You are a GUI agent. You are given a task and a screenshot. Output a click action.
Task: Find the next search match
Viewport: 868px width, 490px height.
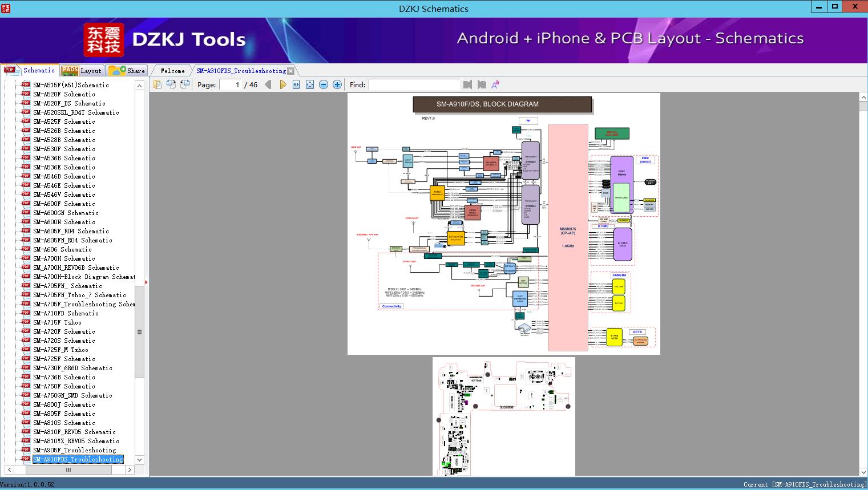pos(482,84)
